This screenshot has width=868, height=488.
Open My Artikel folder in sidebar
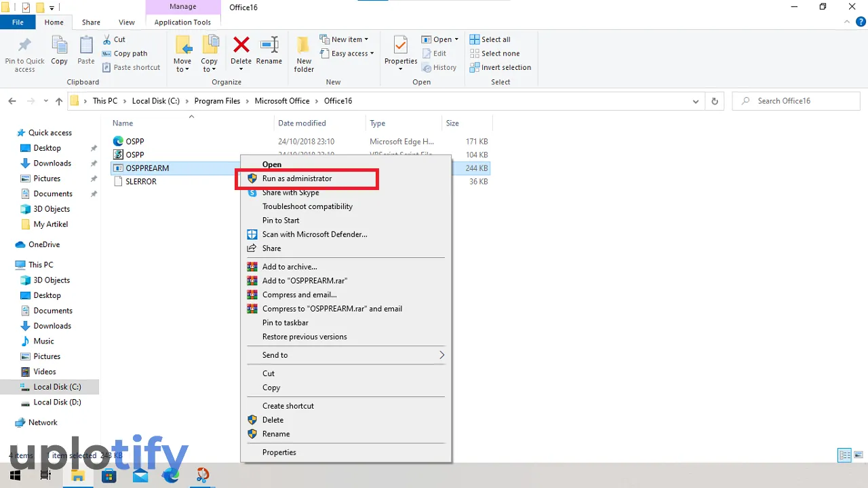coord(51,224)
